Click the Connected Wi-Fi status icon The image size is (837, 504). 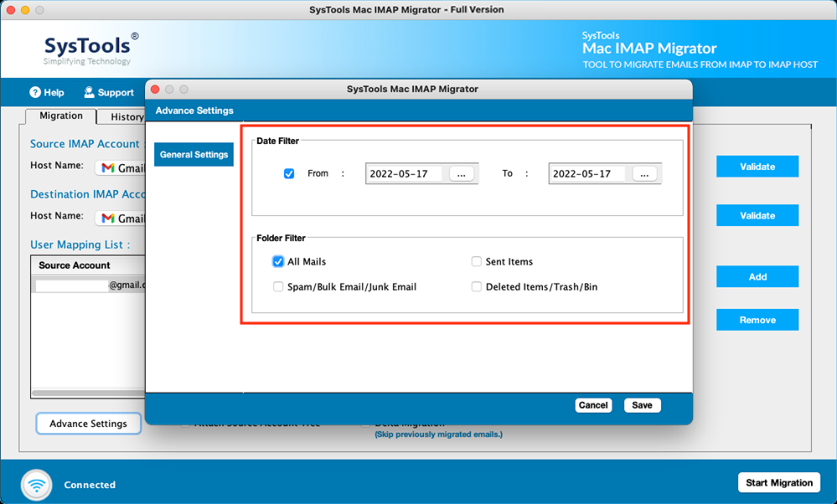tap(37, 486)
